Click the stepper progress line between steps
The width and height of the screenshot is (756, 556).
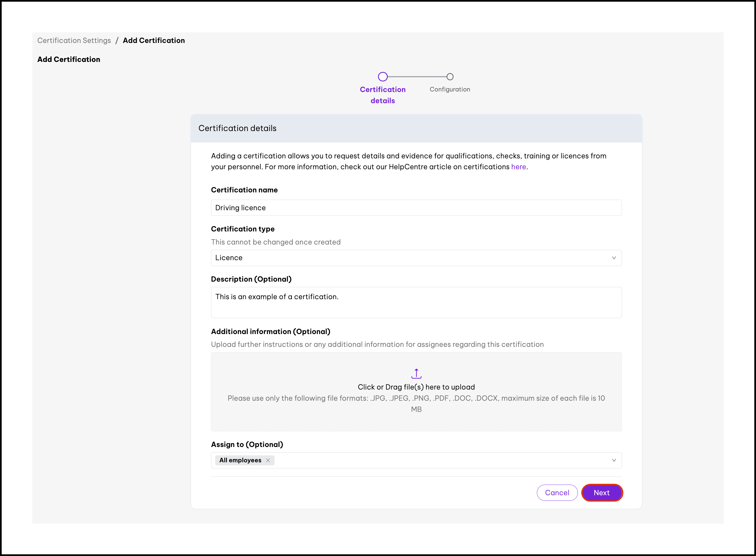[416, 76]
